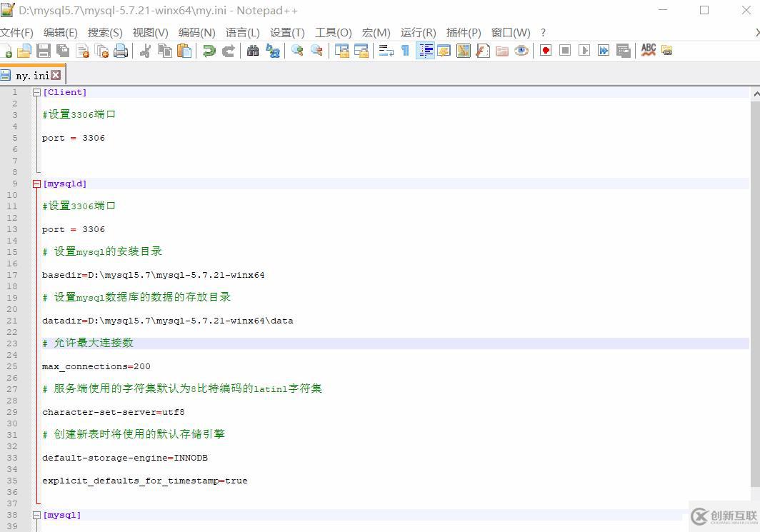
Task: Click the ABC spell check icon
Action: (648, 50)
